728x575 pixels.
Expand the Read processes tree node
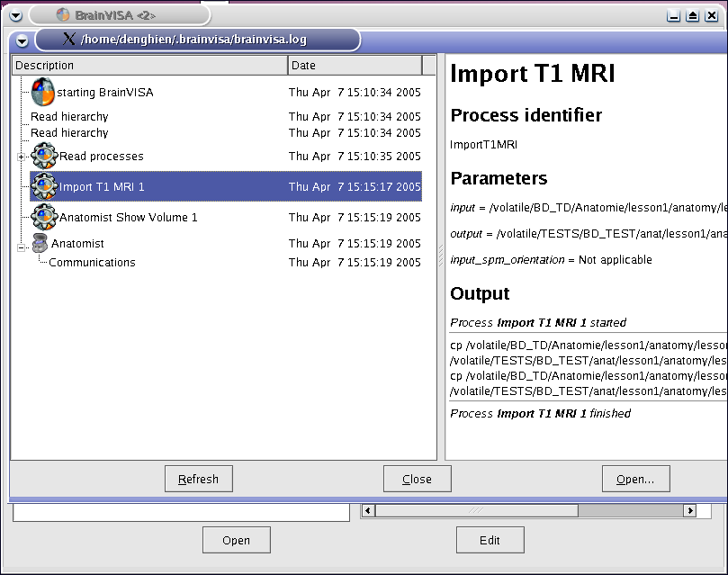[22, 157]
